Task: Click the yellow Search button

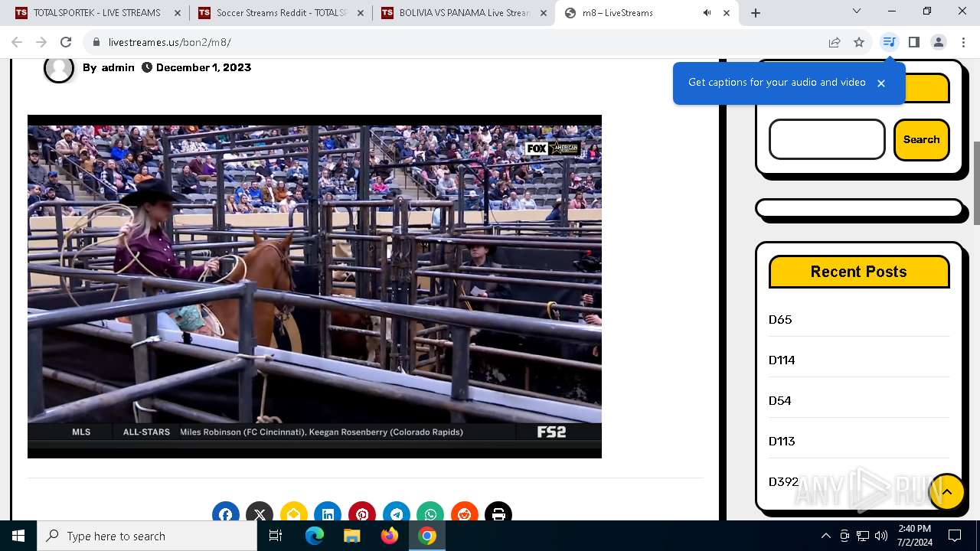Action: point(921,139)
